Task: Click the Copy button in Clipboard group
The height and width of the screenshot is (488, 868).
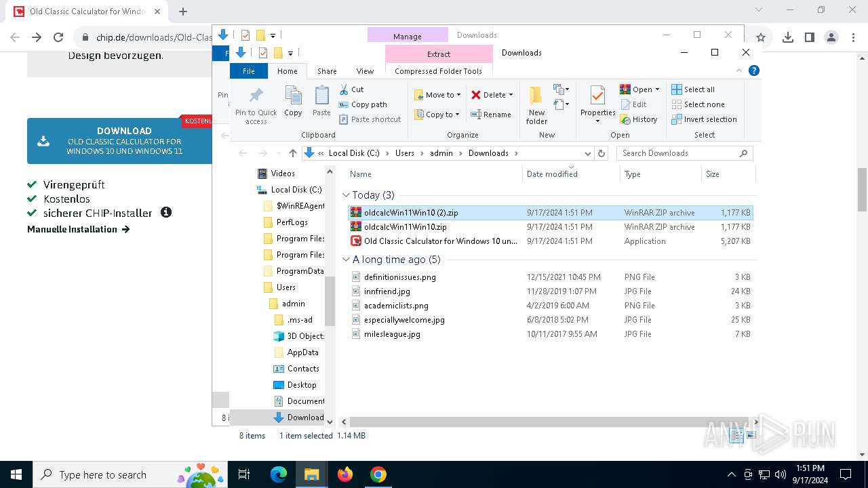Action: click(293, 102)
